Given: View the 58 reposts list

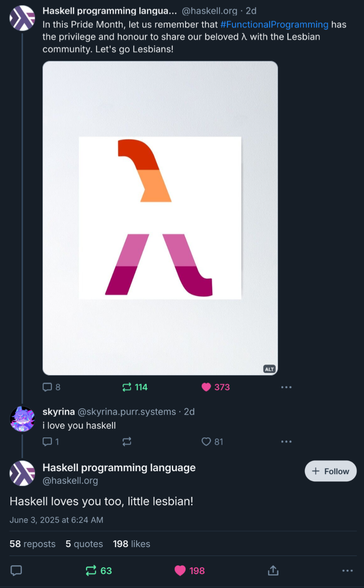Looking at the screenshot, I should tap(32, 544).
